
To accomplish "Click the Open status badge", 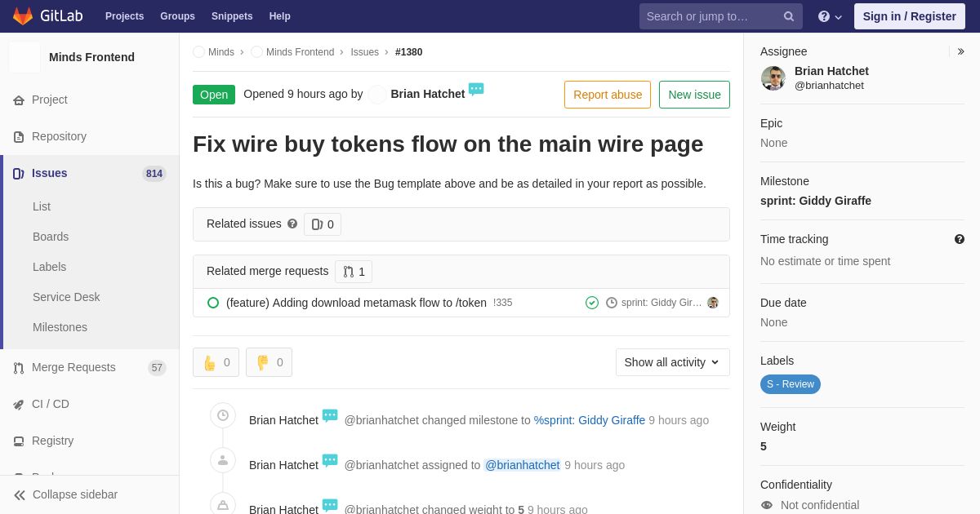I will tap(214, 95).
